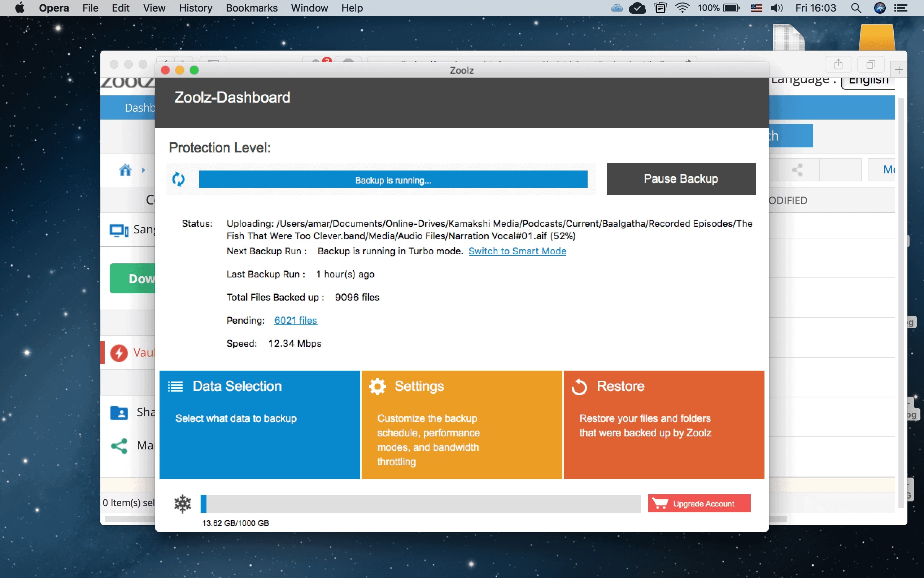The image size is (924, 578).
Task: Switch to Smart Mode link
Action: 517,251
